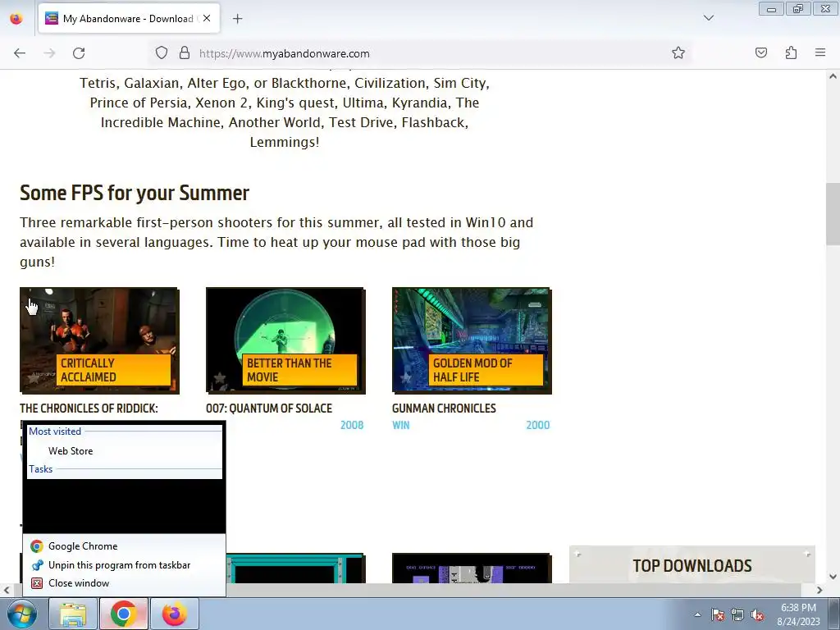Show hidden tray icons arrow

[697, 614]
